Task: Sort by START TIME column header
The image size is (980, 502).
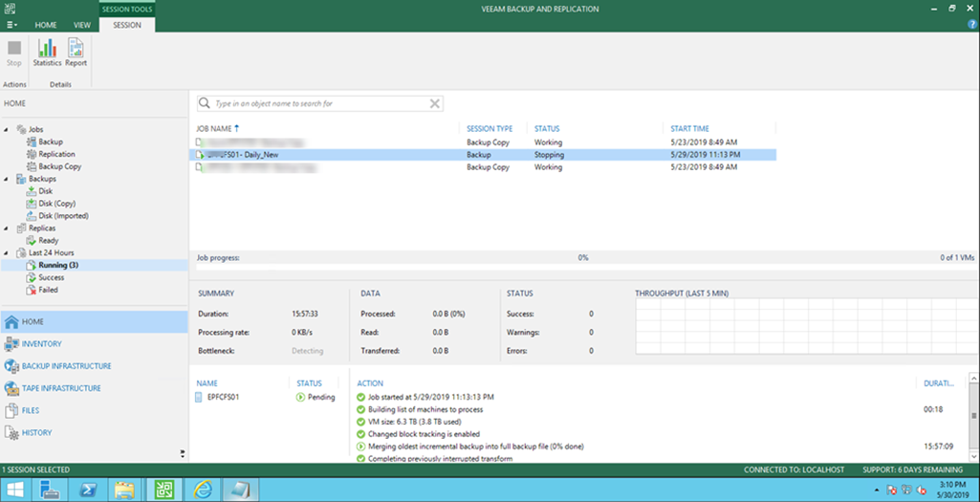Action: point(689,129)
